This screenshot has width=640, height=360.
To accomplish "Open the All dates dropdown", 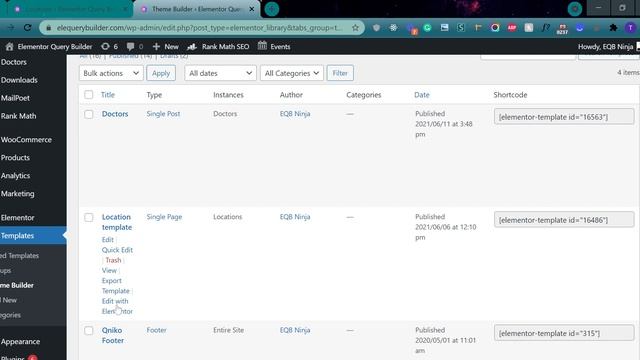I will [x=220, y=73].
